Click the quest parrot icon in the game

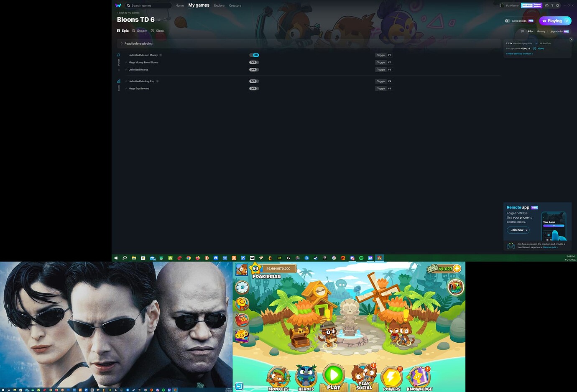455,287
